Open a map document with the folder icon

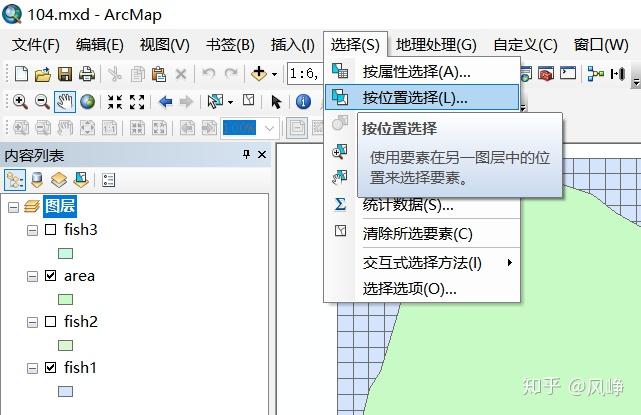click(x=43, y=74)
